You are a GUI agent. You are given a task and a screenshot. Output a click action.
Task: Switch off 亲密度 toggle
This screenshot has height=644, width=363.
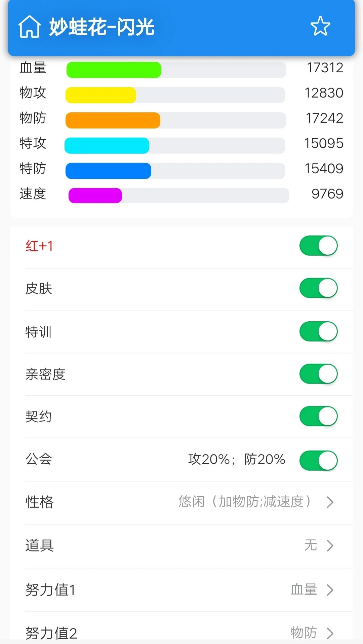point(318,374)
